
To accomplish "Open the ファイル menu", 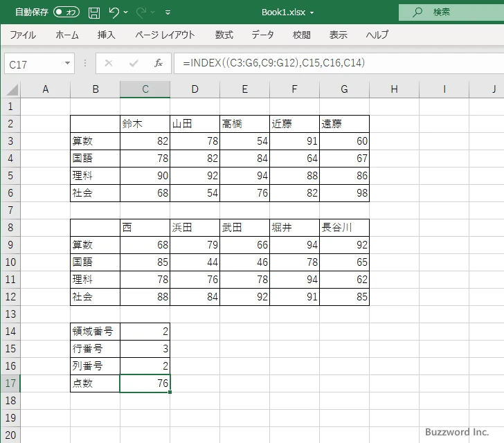I will pos(23,35).
